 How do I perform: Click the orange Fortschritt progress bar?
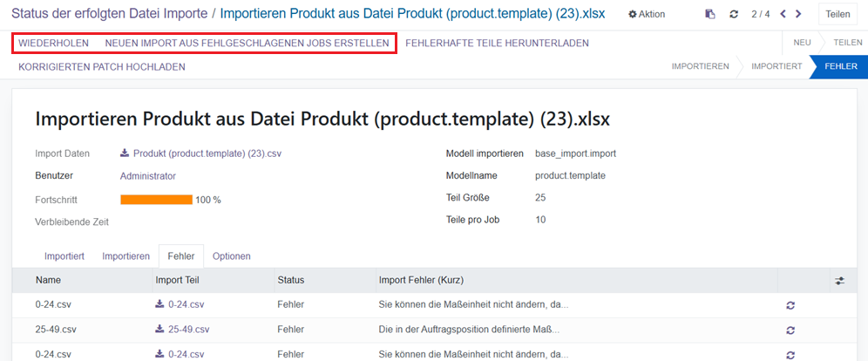pyautogui.click(x=156, y=200)
